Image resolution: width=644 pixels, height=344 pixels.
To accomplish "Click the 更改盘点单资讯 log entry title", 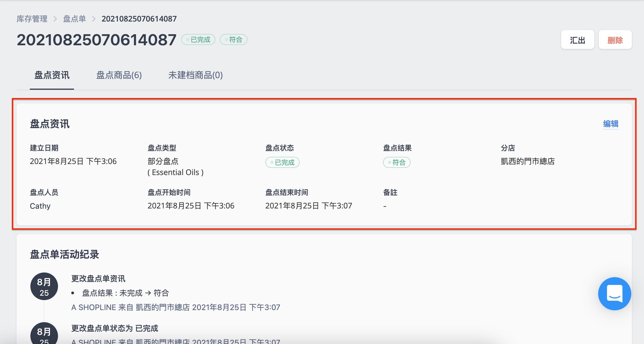I will pyautogui.click(x=98, y=279).
